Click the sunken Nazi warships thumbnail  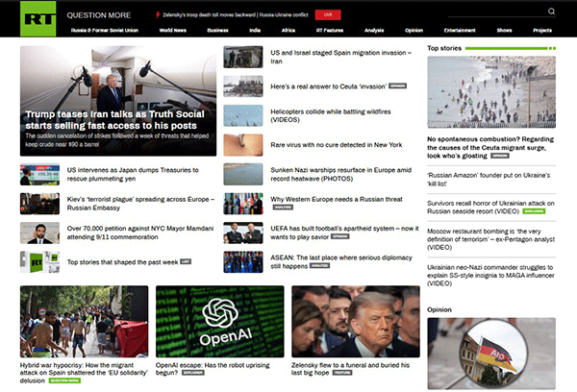243,174
